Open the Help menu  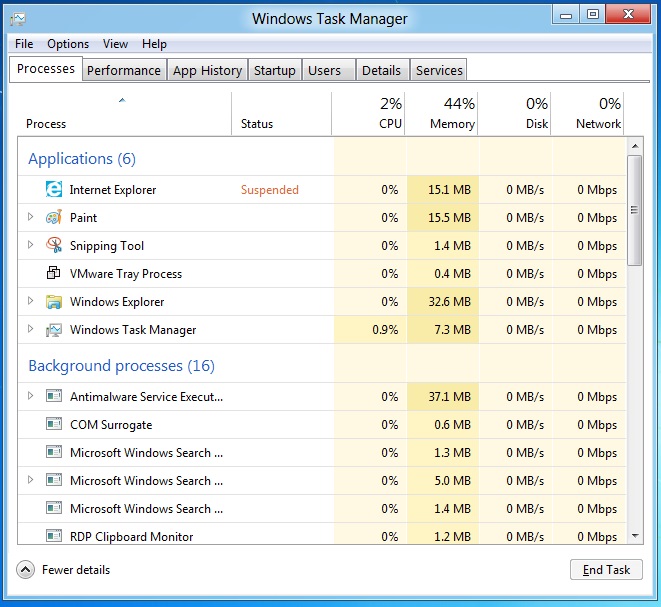pos(154,44)
